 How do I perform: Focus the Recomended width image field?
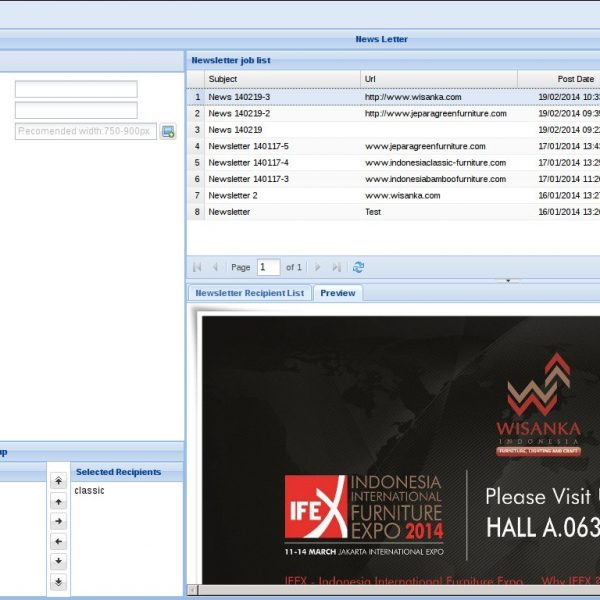86,131
